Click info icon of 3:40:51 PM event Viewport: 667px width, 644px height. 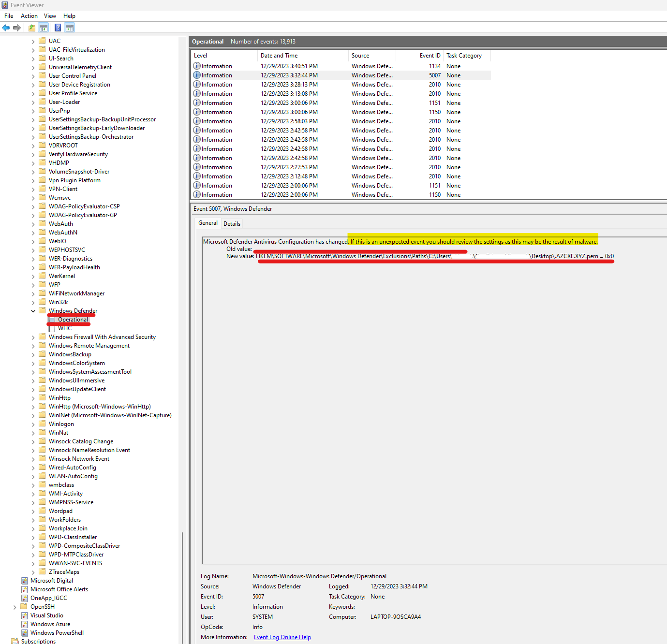(x=197, y=66)
